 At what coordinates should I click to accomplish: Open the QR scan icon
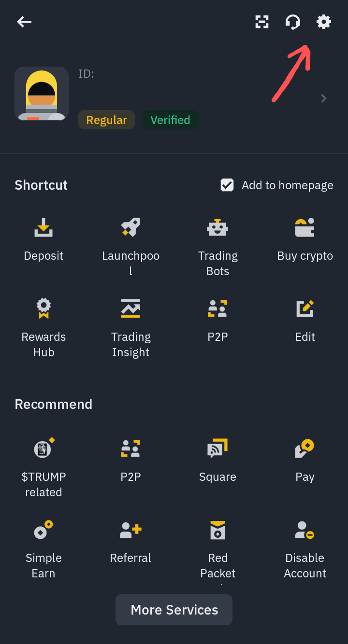262,22
